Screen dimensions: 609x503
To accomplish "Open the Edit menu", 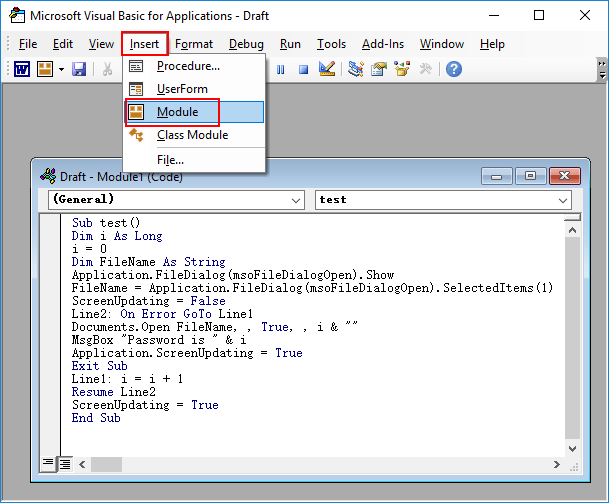I will pyautogui.click(x=63, y=44).
